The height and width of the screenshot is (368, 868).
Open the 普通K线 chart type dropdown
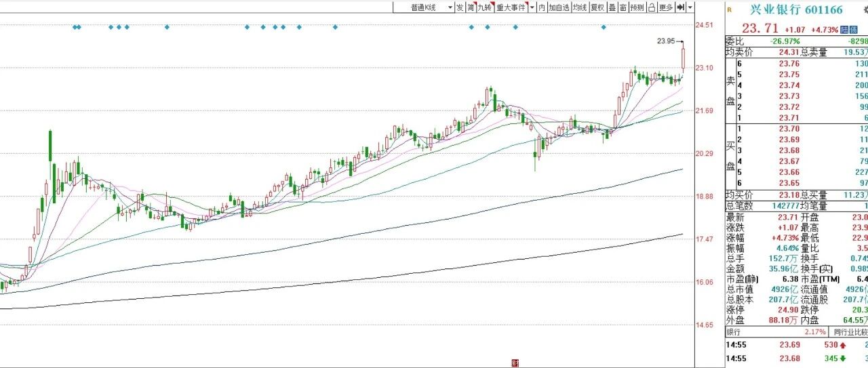pos(424,7)
